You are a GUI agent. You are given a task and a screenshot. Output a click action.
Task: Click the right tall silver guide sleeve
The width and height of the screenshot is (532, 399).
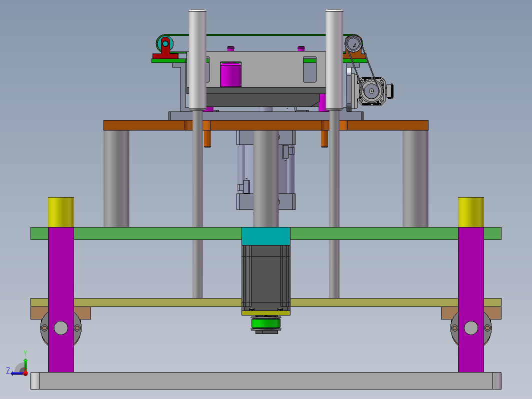click(x=334, y=59)
